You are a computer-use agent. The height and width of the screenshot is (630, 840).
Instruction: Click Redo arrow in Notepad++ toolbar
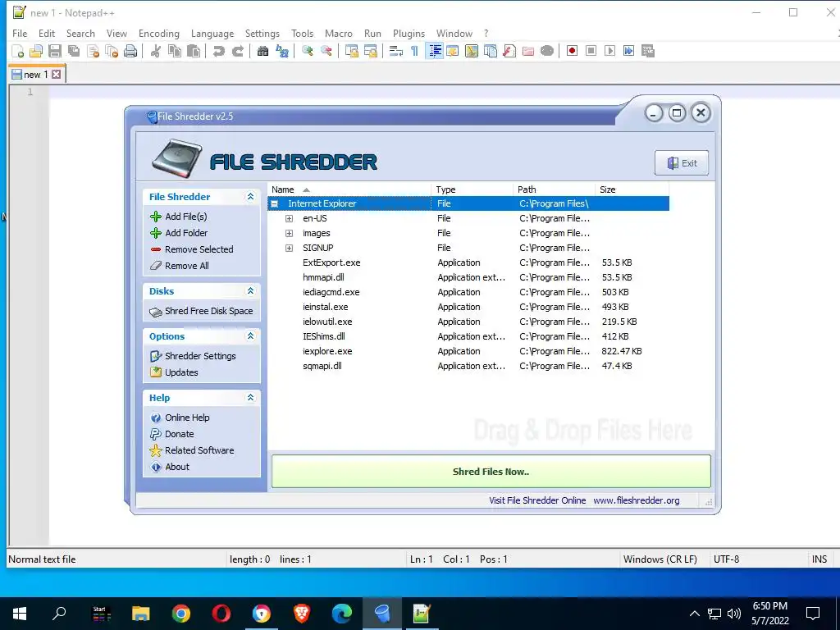[238, 51]
